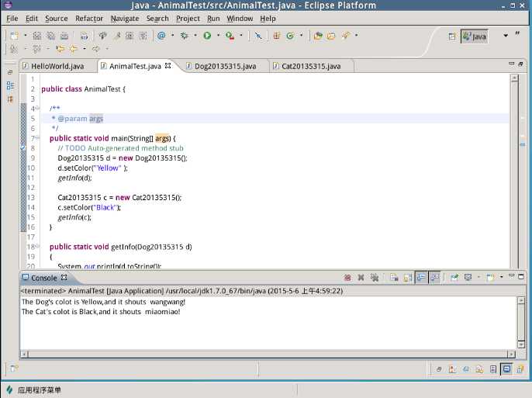Viewport: 532px width, 398px height.
Task: Click the New Java Class green C icon
Action: pyautogui.click(x=290, y=36)
